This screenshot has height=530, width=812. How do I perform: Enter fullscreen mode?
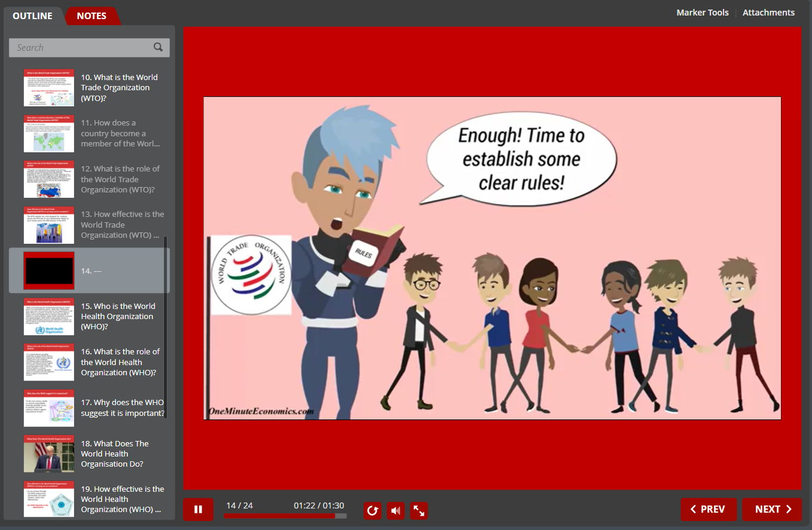pyautogui.click(x=419, y=510)
